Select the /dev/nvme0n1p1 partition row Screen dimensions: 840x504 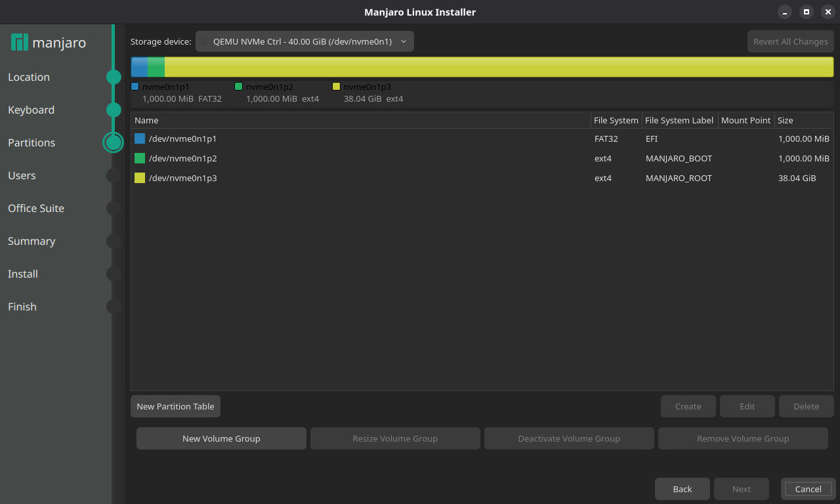482,139
